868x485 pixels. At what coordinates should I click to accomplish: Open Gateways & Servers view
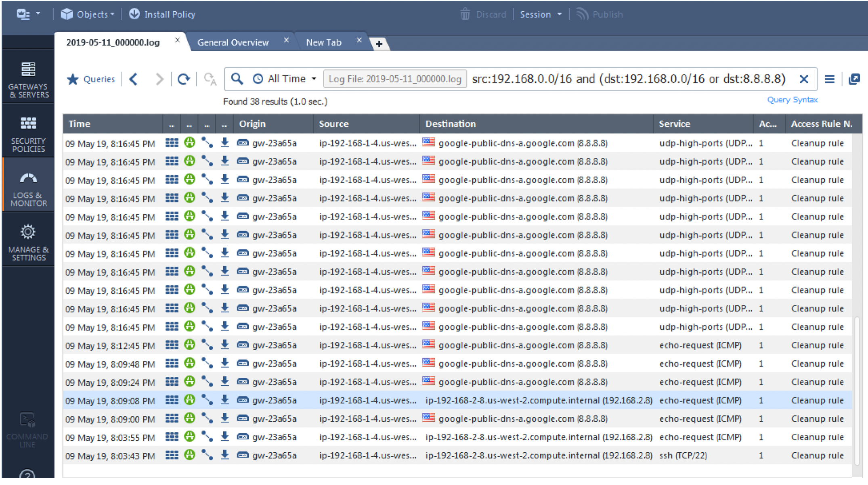(x=28, y=79)
